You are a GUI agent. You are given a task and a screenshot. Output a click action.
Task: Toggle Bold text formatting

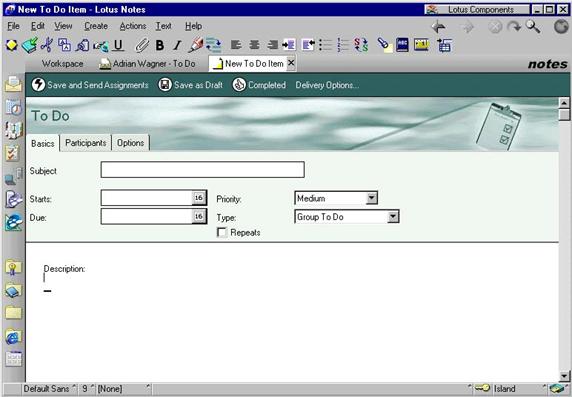tap(159, 45)
